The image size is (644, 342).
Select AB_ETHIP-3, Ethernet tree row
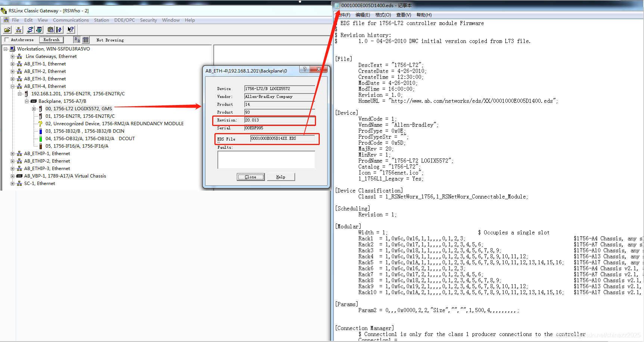(x=47, y=169)
